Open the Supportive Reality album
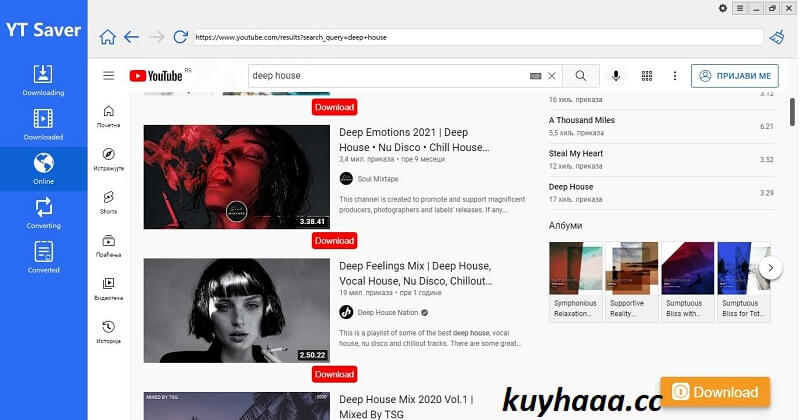Viewport: 800px width, 420px height. (632, 282)
